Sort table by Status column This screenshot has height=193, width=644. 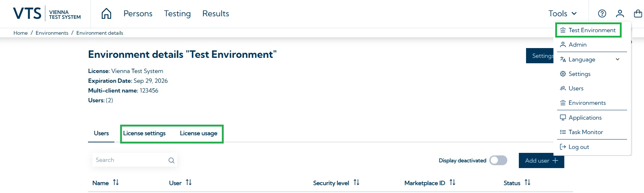[x=527, y=183]
